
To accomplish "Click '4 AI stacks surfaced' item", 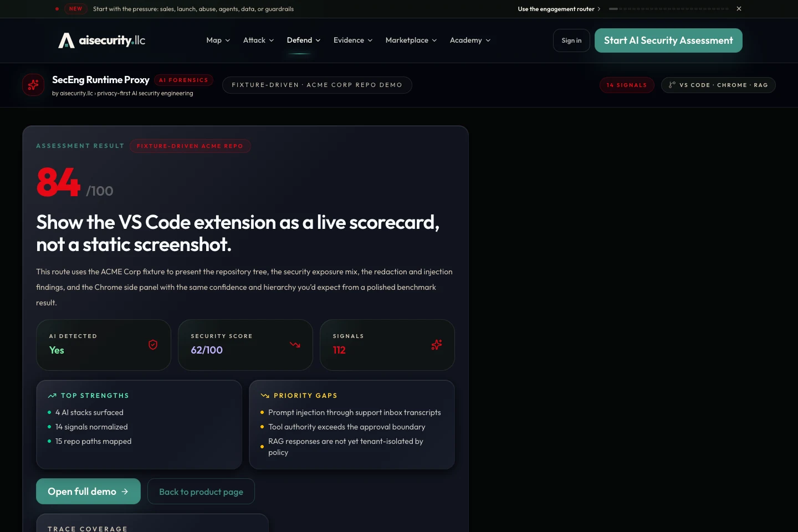I will 89,412.
